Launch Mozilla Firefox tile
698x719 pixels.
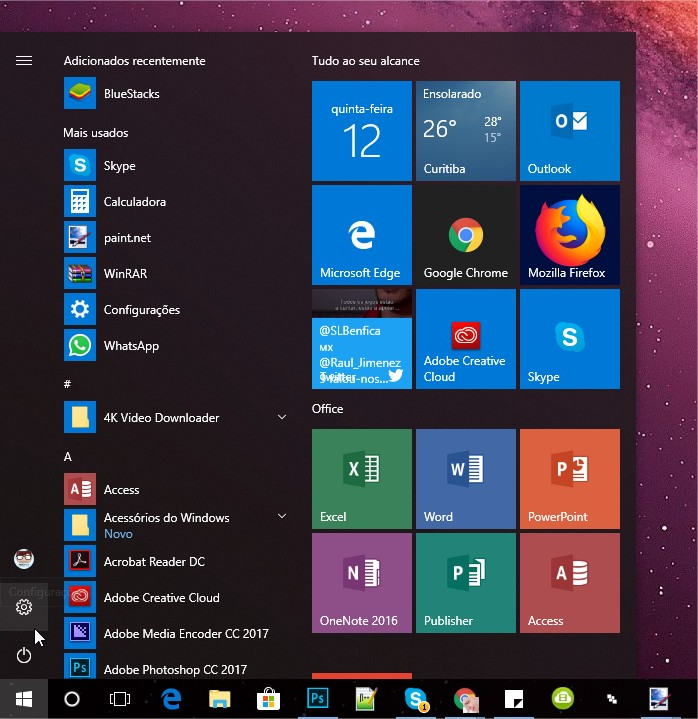coord(570,235)
